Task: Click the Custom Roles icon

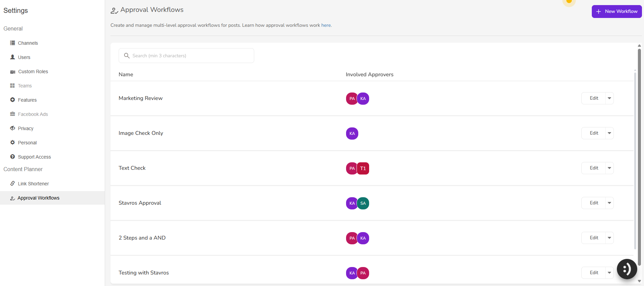Action: click(x=13, y=72)
